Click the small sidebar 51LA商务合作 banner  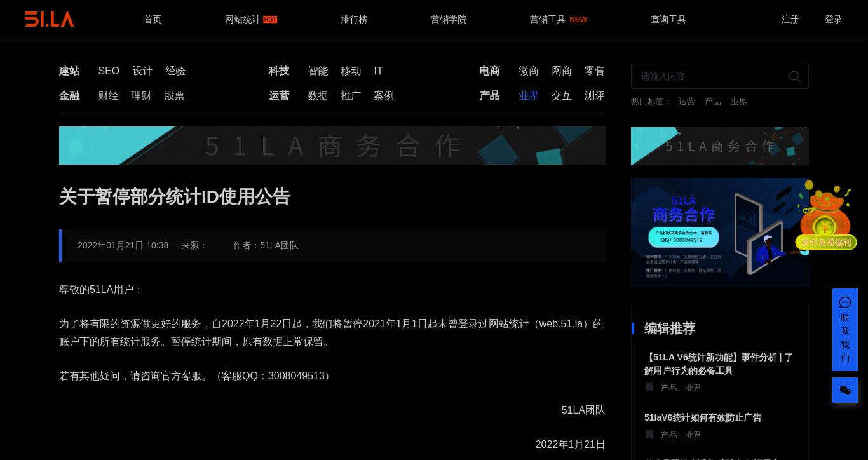click(720, 146)
